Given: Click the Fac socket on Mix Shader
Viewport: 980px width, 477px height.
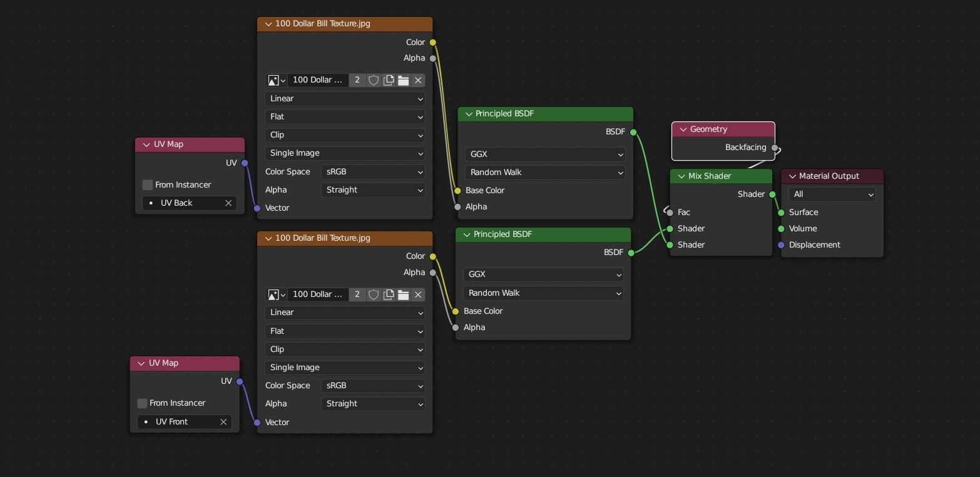Looking at the screenshot, I should pos(670,213).
